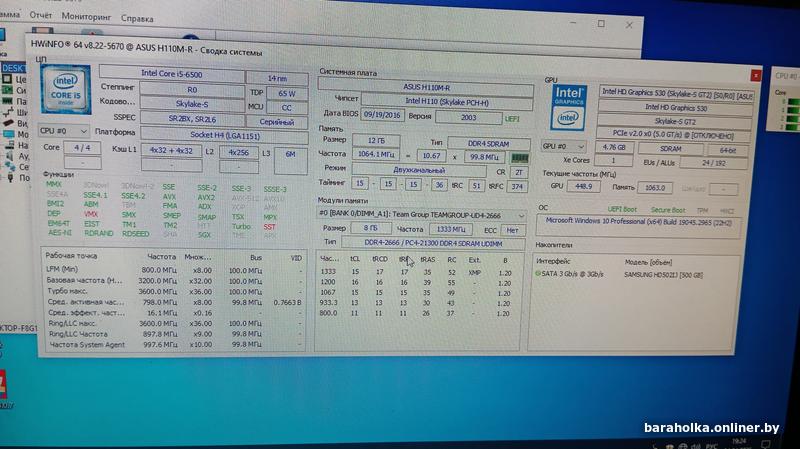Click the ECC Нет field
Image resolution: width=800 pixels, height=449 pixels.
tap(513, 231)
